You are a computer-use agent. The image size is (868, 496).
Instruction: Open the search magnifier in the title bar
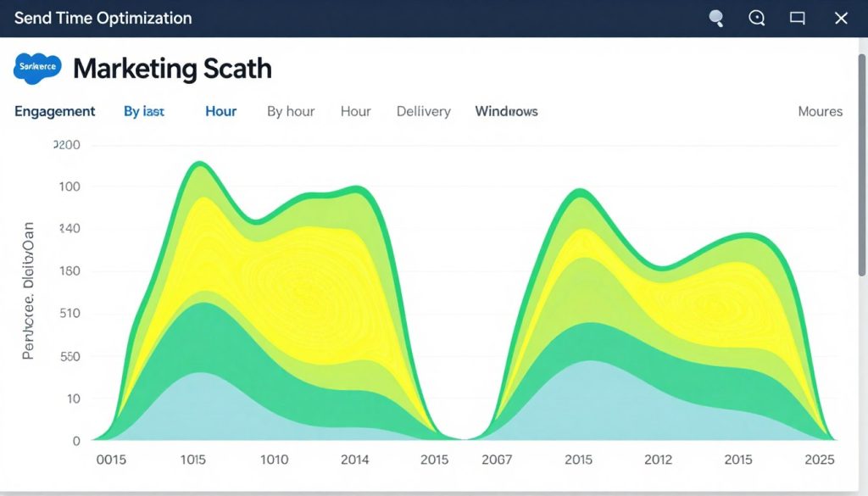click(715, 18)
